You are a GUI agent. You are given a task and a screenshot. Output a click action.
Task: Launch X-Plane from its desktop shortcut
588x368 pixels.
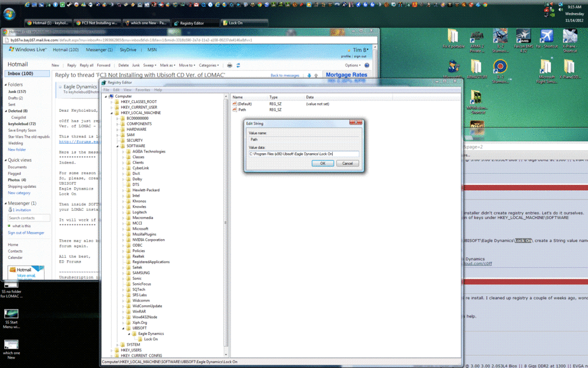[x=570, y=35]
